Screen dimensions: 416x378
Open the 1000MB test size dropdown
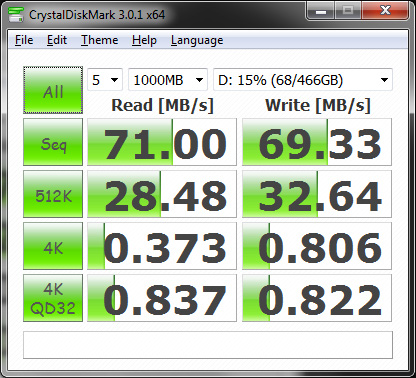(168, 80)
